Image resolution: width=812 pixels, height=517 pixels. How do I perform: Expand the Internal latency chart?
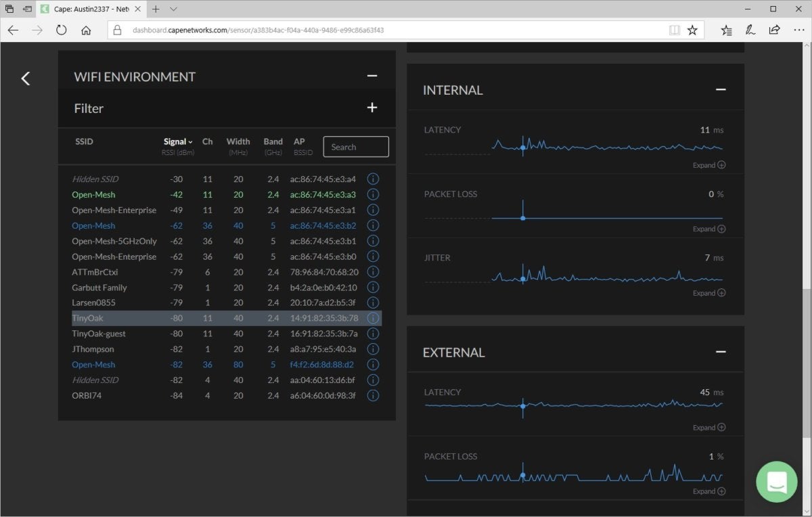709,165
